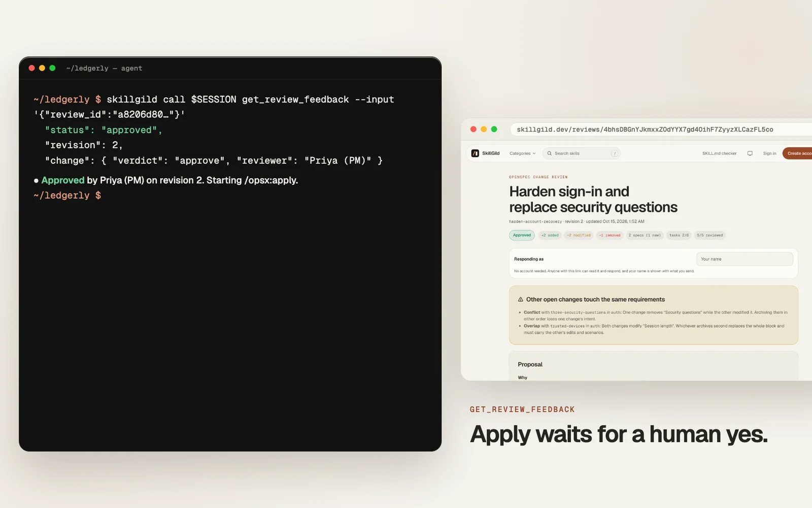Click the 'GET_REVIEW_FEEDBACK' caption label
812x508 pixels.
pyautogui.click(x=522, y=409)
